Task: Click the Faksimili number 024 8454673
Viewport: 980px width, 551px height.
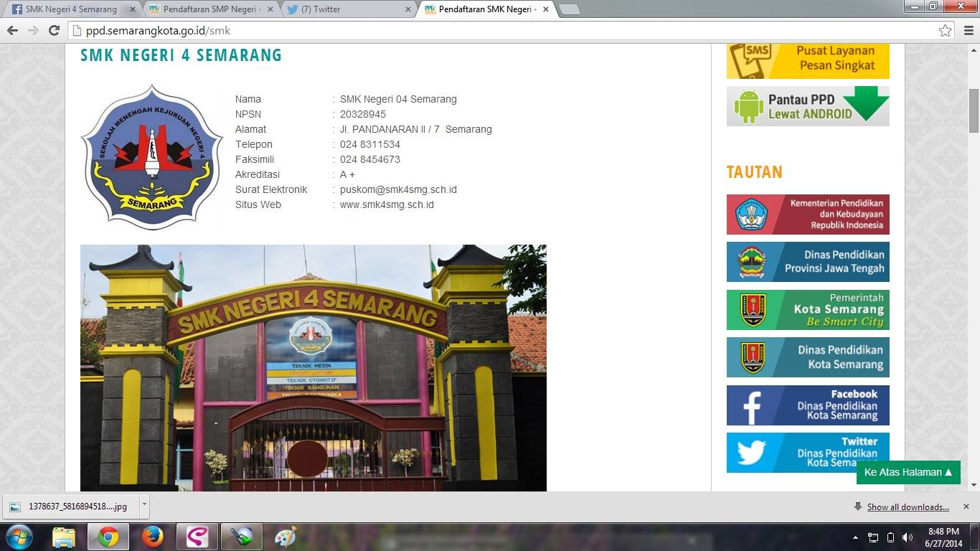Action: [370, 159]
